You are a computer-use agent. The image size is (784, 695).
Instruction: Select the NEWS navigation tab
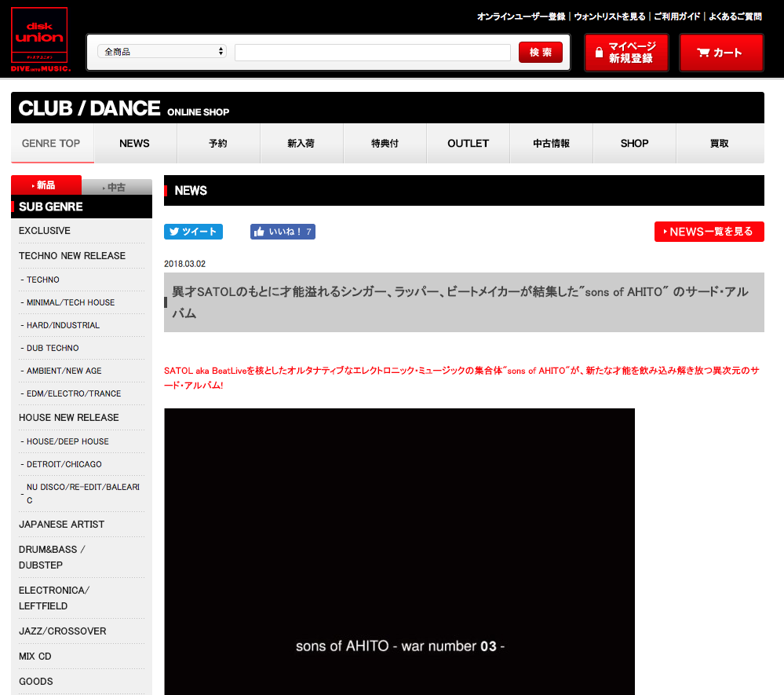pos(134,144)
